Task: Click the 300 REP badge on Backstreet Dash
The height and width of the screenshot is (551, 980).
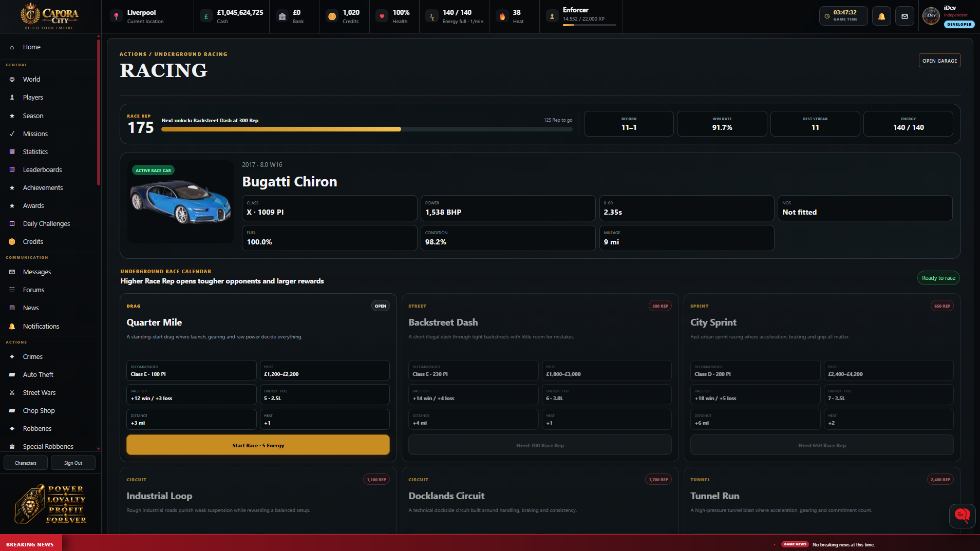Action: 660,306
